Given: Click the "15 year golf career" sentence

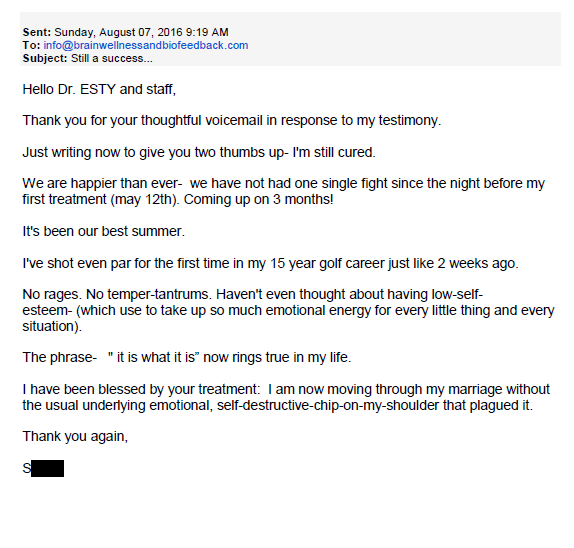Looking at the screenshot, I should [271, 263].
